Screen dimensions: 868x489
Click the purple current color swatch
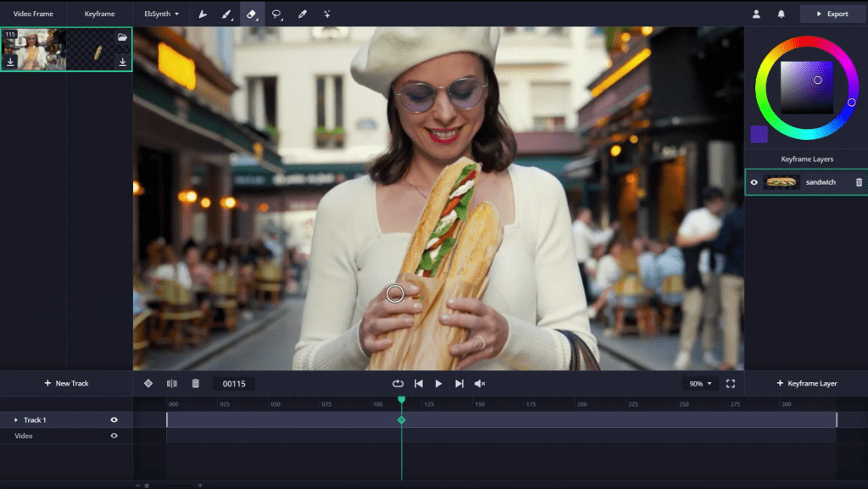(759, 135)
